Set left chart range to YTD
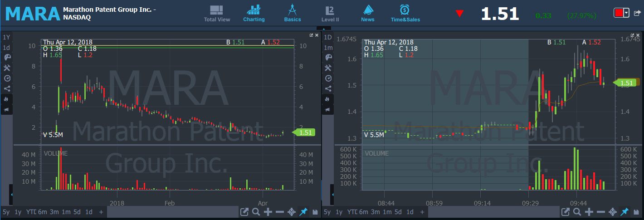The height and width of the screenshot is (220, 644). click(x=30, y=212)
